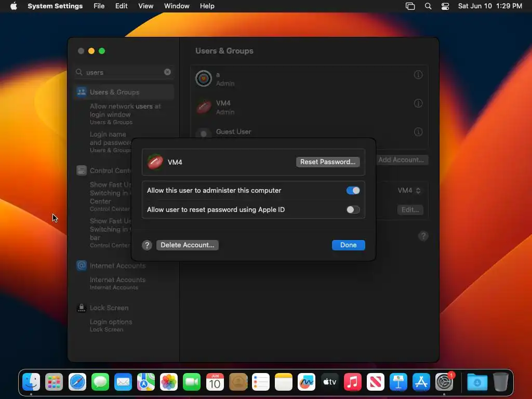Open Photos from the Dock
The image size is (532, 399).
point(169,382)
